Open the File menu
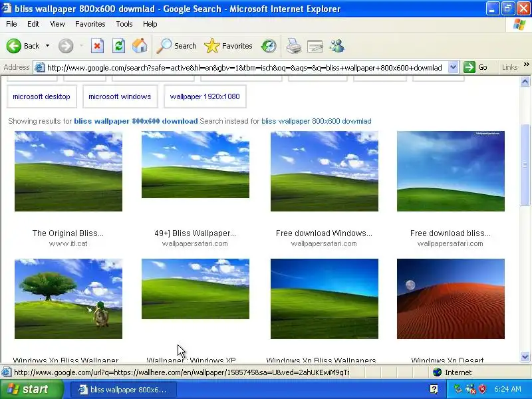This screenshot has width=532, height=399. point(11,24)
